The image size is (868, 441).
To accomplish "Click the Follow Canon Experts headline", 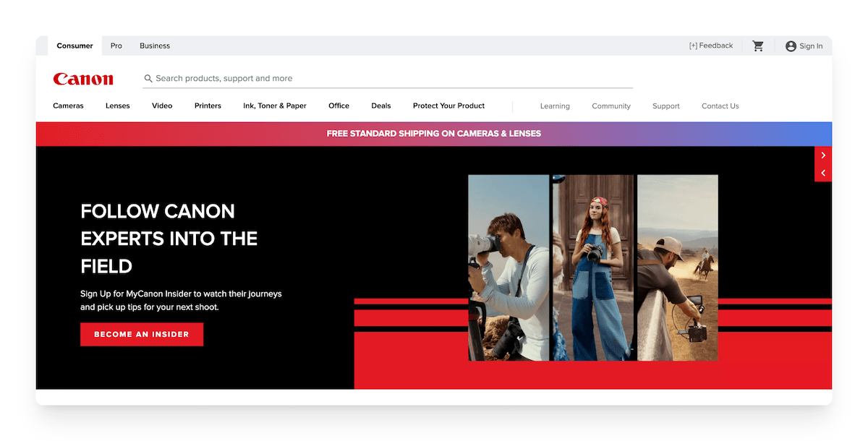I will (169, 239).
